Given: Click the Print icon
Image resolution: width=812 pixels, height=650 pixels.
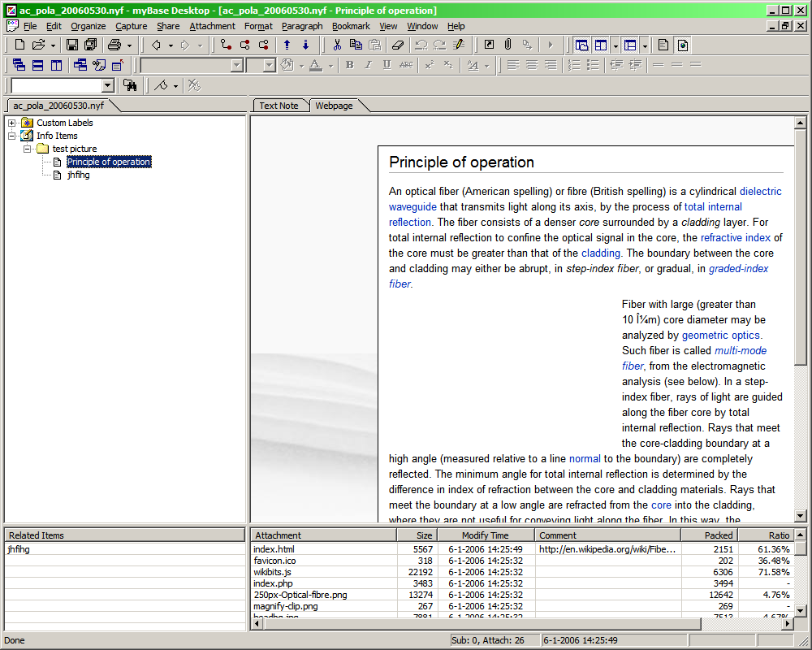Looking at the screenshot, I should click(x=114, y=45).
